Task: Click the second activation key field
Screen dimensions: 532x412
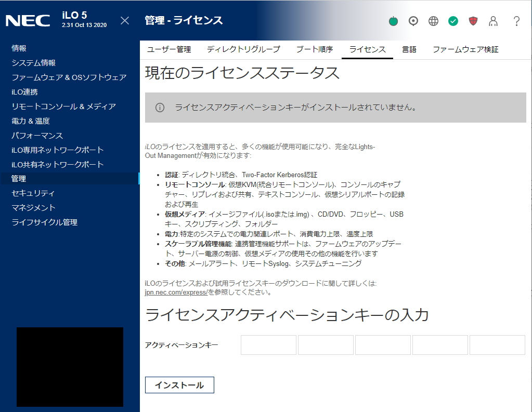Action: (326, 345)
